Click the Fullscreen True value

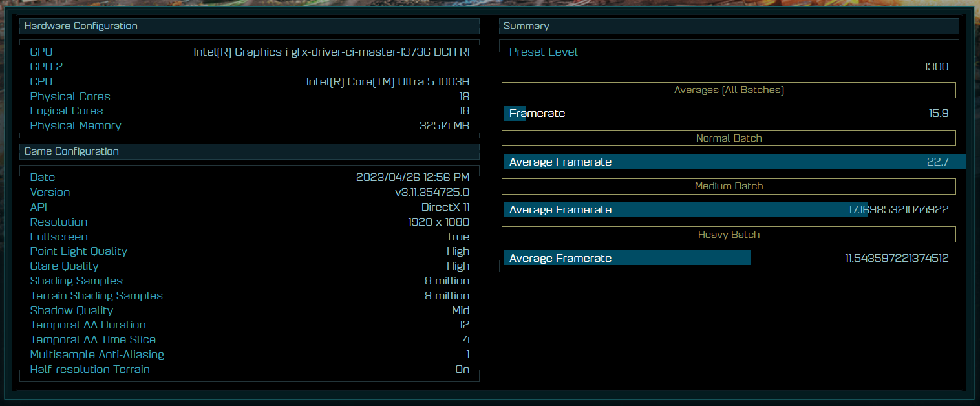click(x=458, y=237)
